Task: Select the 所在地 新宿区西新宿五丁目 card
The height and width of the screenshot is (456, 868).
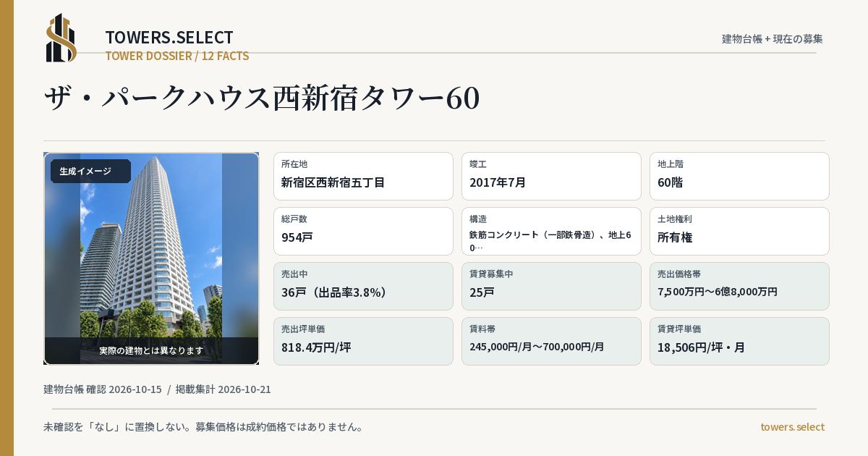Action: pos(363,176)
